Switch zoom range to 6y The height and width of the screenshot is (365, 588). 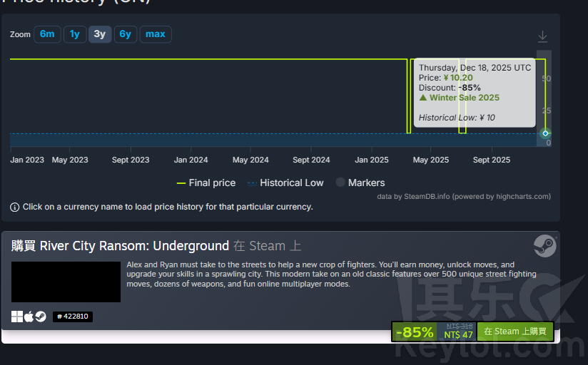125,34
